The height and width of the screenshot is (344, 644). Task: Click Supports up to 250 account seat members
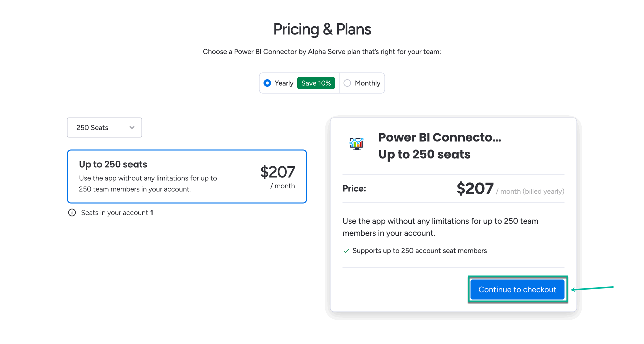(x=419, y=251)
